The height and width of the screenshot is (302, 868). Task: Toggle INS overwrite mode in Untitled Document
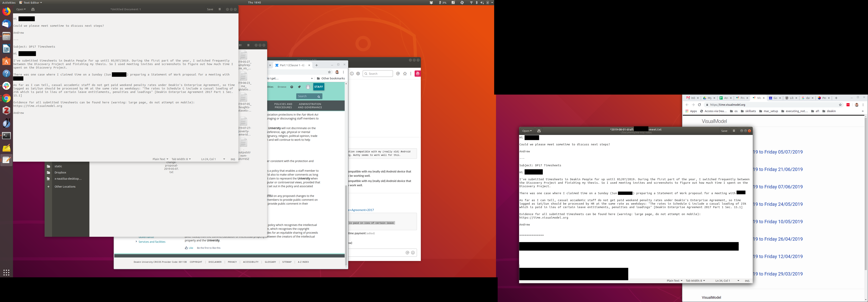tap(233, 159)
